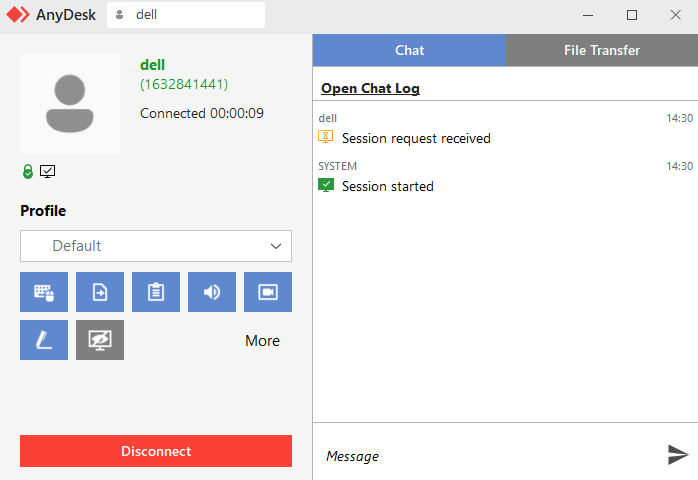
Task: Send the chat message with arrow icon
Action: coord(678,455)
